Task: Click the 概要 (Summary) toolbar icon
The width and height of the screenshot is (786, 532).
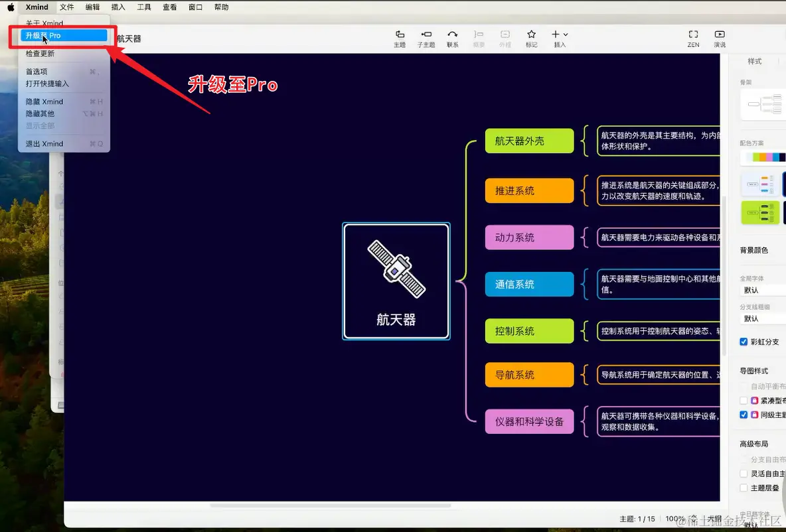Action: click(x=479, y=34)
